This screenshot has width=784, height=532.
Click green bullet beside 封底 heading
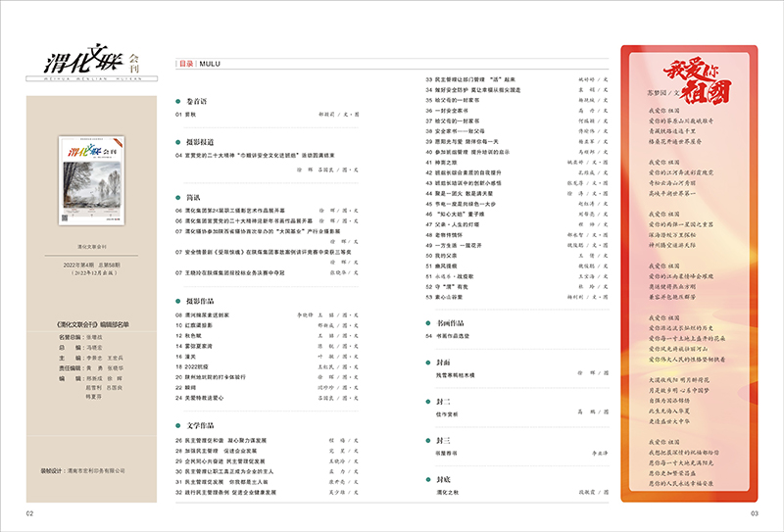click(429, 479)
